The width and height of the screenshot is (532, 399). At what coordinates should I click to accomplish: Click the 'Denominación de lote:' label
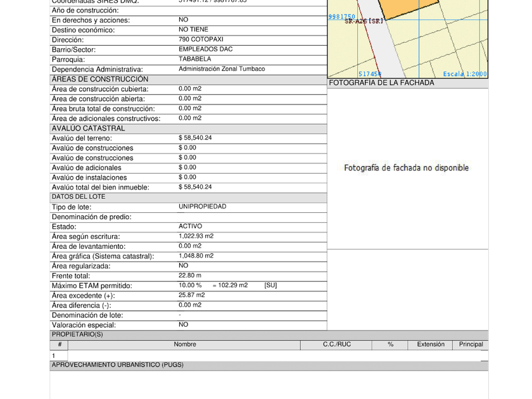click(x=87, y=315)
